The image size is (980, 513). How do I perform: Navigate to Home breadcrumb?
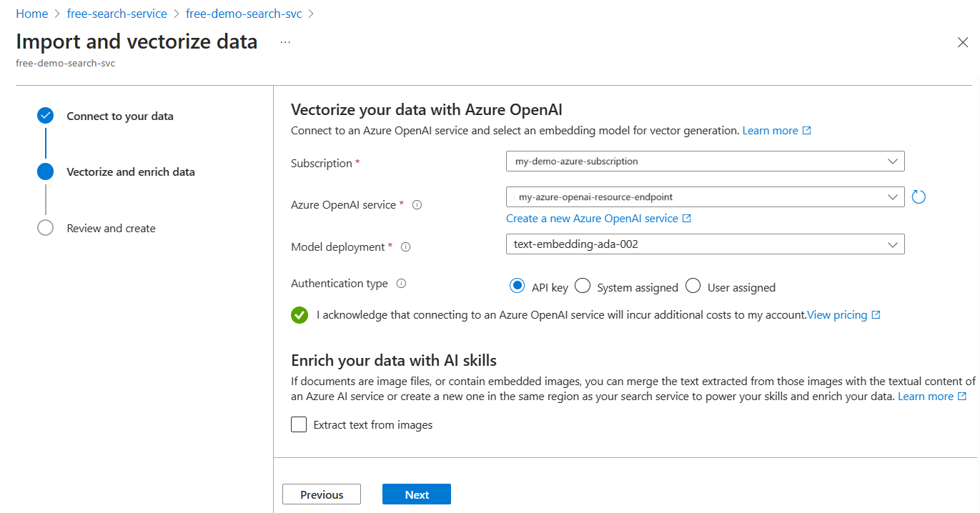(31, 14)
